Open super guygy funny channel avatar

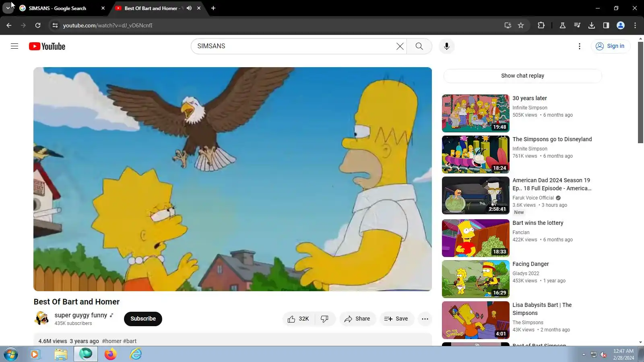[41, 319]
